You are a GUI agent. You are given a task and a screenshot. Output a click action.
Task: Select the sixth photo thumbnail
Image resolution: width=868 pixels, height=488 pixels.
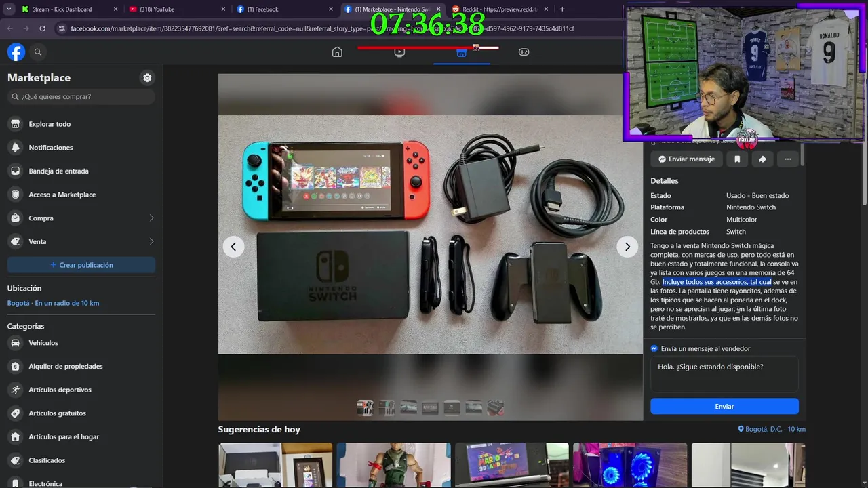tap(473, 408)
